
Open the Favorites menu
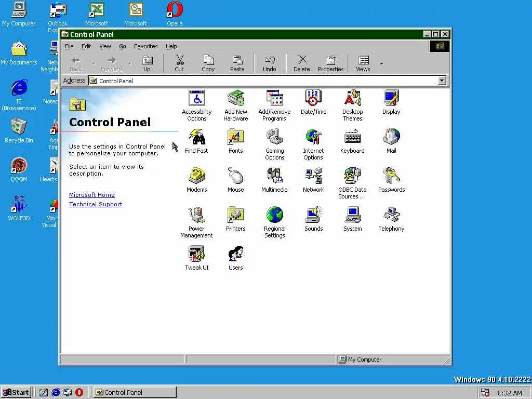146,46
